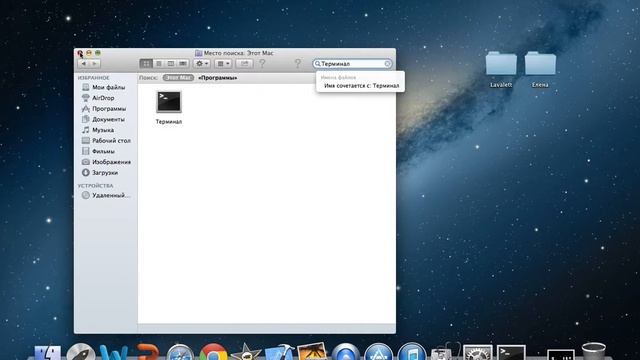
Task: Open Finder from the Dock
Action: tap(47, 353)
